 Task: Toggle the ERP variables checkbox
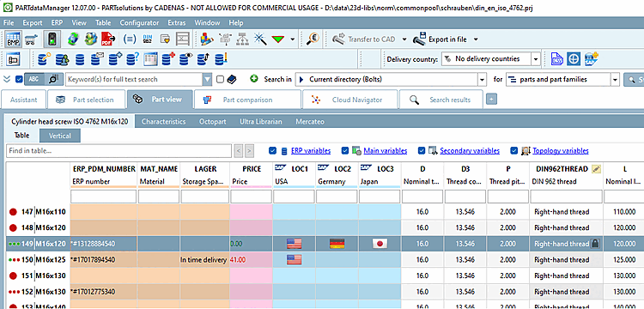[272, 150]
